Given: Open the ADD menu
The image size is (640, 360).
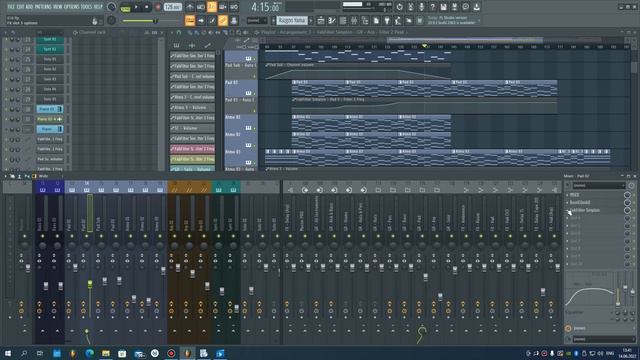Looking at the screenshot, I should (x=29, y=7).
